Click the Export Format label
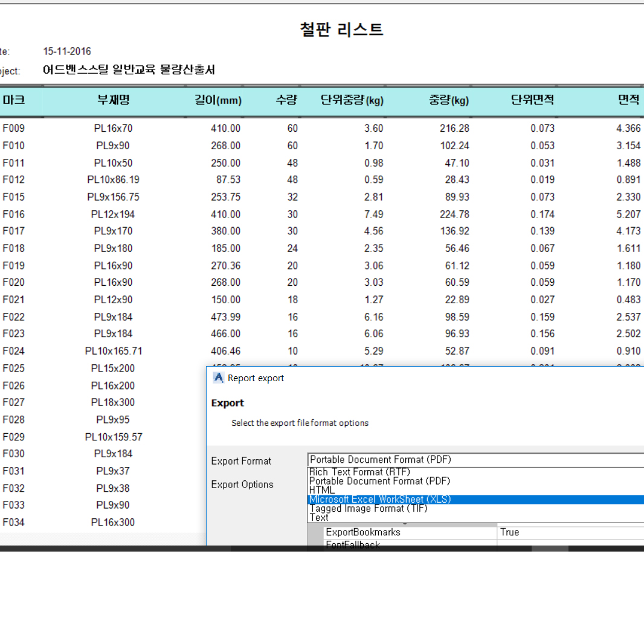This screenshot has height=644, width=644. [241, 461]
